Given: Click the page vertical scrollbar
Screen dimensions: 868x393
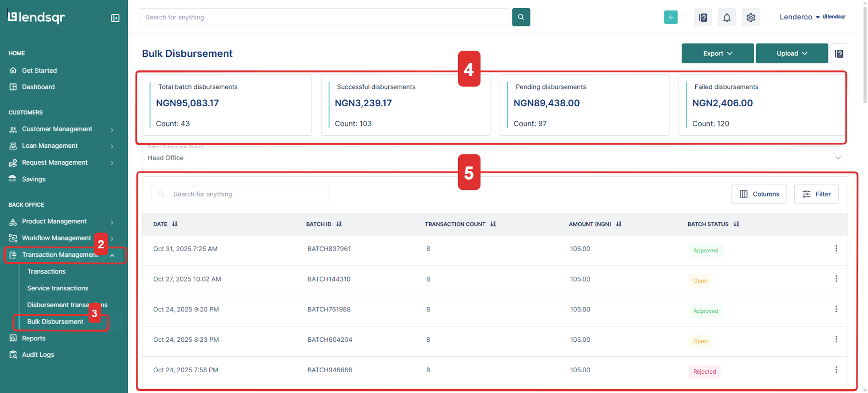Looking at the screenshot, I should point(864,53).
